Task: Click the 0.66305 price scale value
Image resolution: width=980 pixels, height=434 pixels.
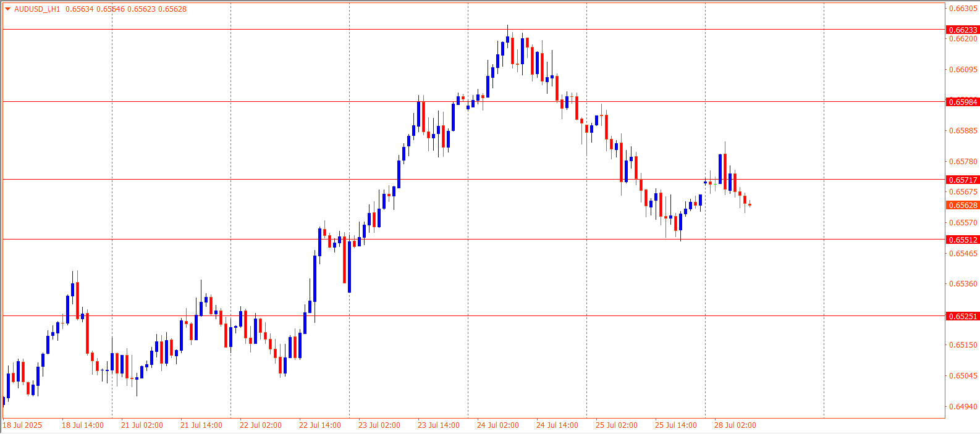Action: (963, 9)
